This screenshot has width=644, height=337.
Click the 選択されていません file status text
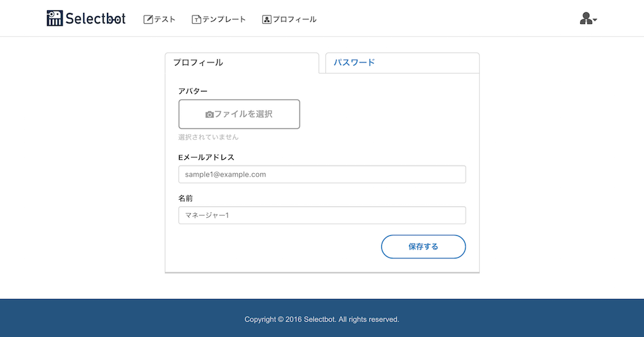coord(208,137)
